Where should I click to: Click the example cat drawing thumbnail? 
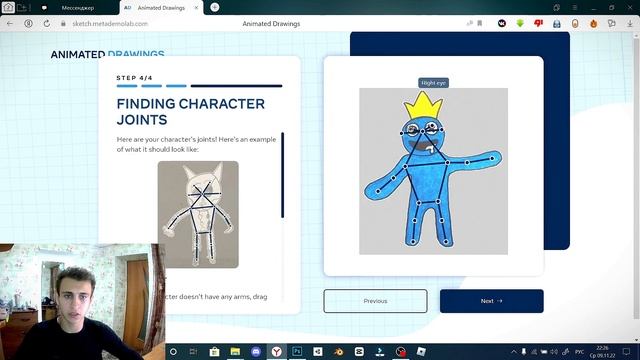pyautogui.click(x=198, y=214)
